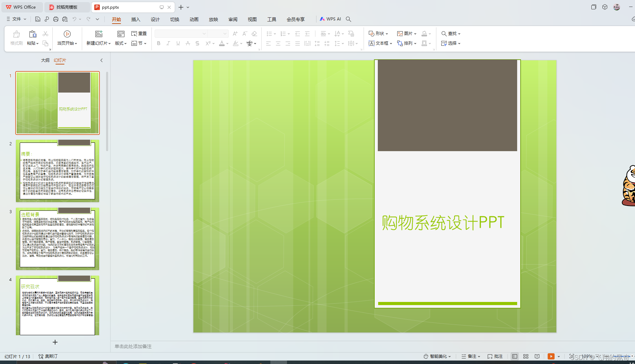The image size is (635, 364).
Task: Click the search magnifier beside WPS AI
Action: pos(348,19)
